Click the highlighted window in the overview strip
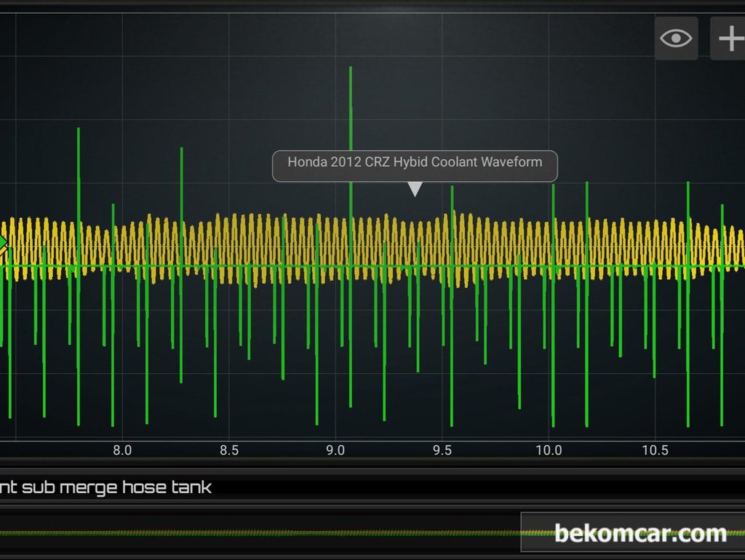Image resolution: width=745 pixels, height=560 pixels. click(x=632, y=533)
